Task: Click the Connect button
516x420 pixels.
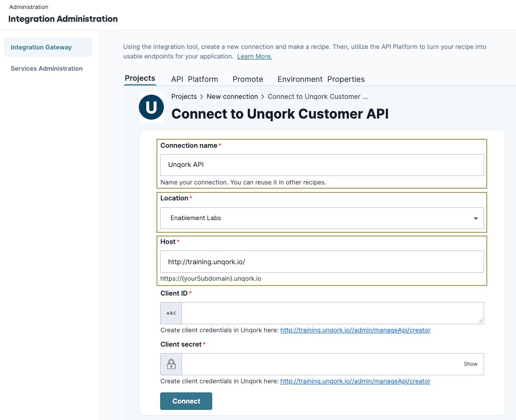Action: pos(186,401)
